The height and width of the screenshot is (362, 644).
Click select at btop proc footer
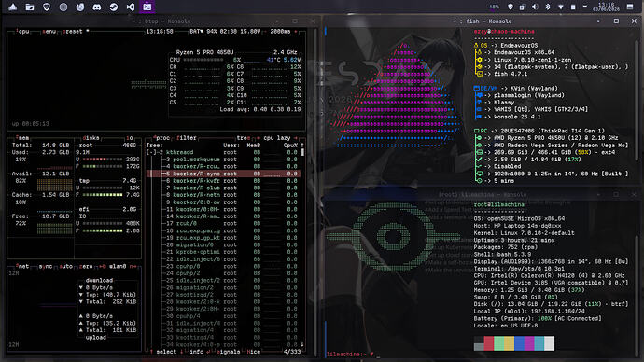[x=166, y=352]
